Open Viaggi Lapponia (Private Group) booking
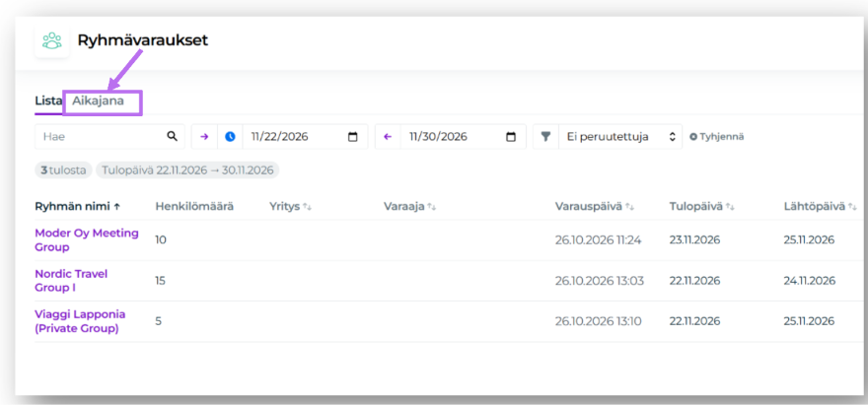Screen dimensions: 868x405 pyautogui.click(x=80, y=321)
